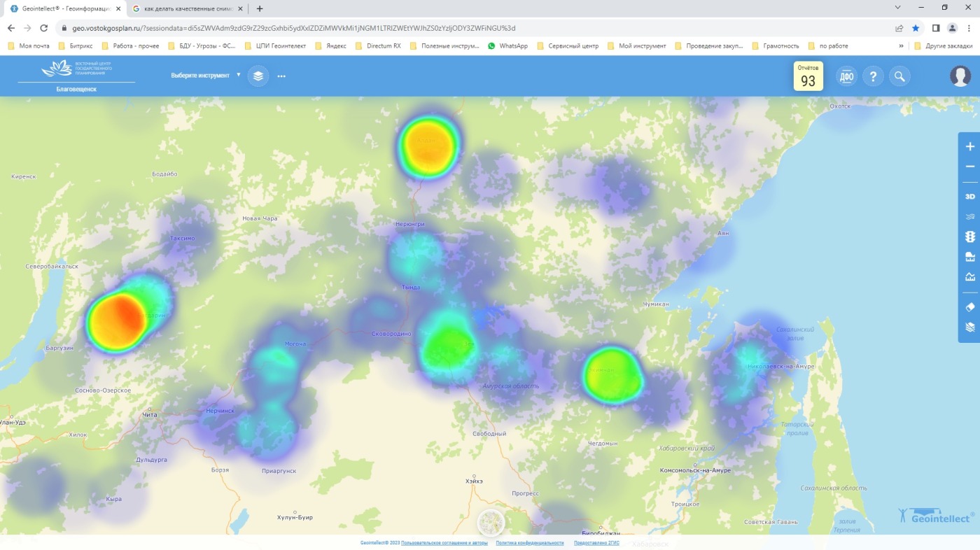Viewport: 980px width, 550px height.
Task: Open 'Работа - прочее' bookmark folder
Action: pos(130,46)
